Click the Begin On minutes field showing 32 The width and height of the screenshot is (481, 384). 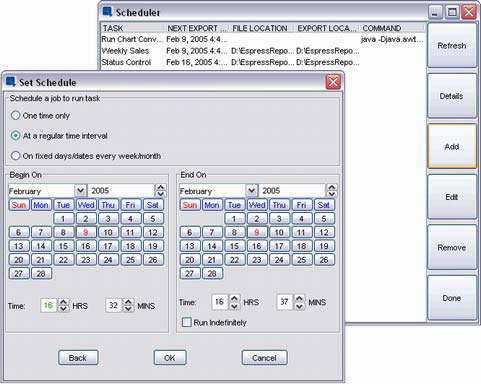(x=114, y=305)
